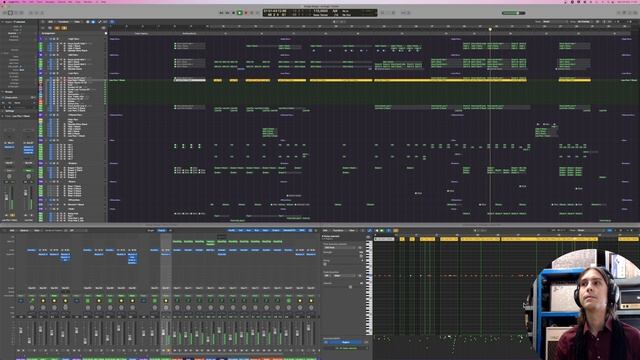The image size is (640, 360).
Task: Open Smart Controls from the control bar
Action: click(x=31, y=13)
